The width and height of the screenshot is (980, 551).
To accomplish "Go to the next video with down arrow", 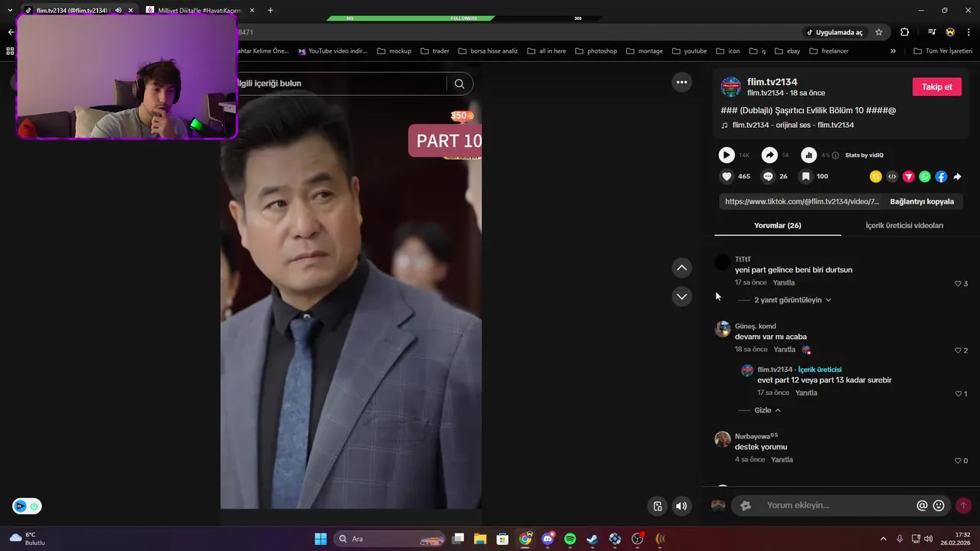I will click(681, 296).
